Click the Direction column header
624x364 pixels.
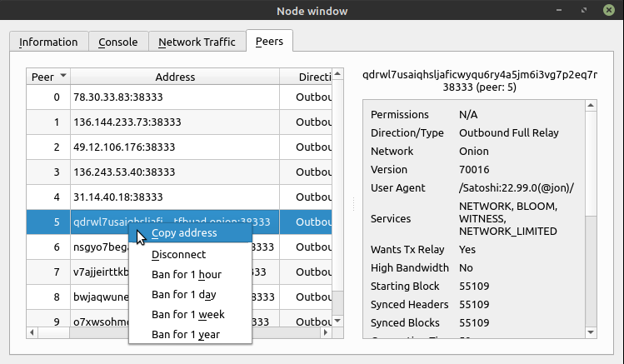click(x=306, y=77)
